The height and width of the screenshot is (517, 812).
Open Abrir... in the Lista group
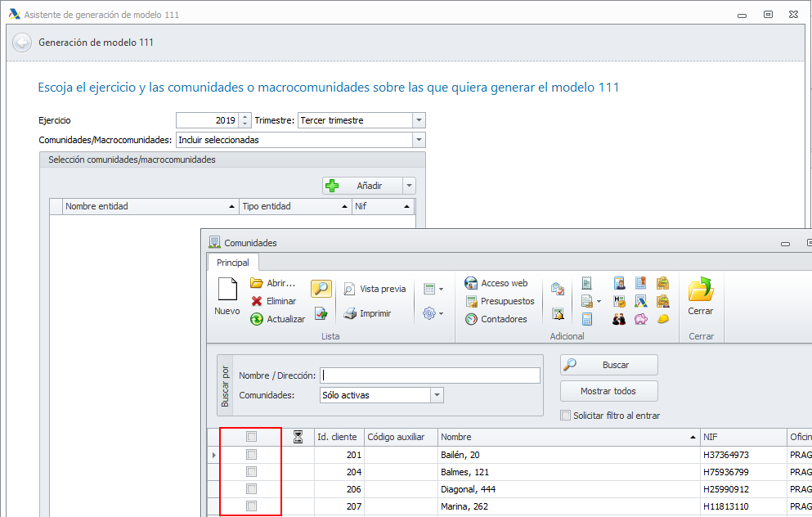pos(274,283)
